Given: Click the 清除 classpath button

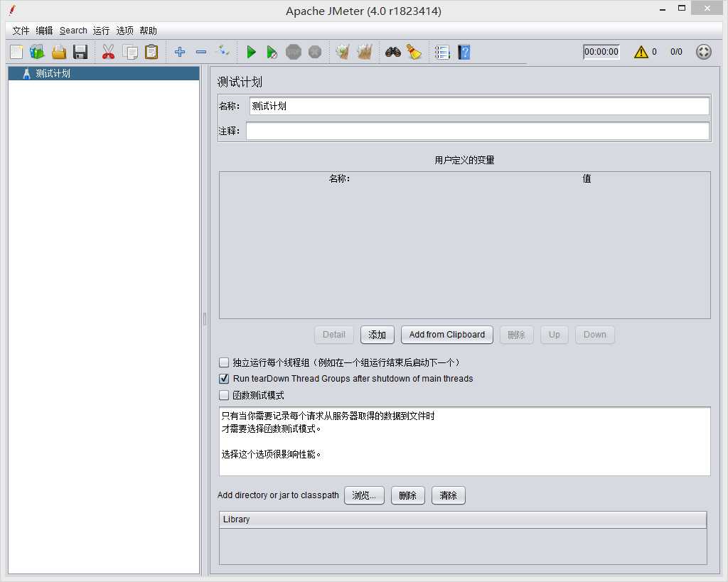Looking at the screenshot, I should pos(448,495).
